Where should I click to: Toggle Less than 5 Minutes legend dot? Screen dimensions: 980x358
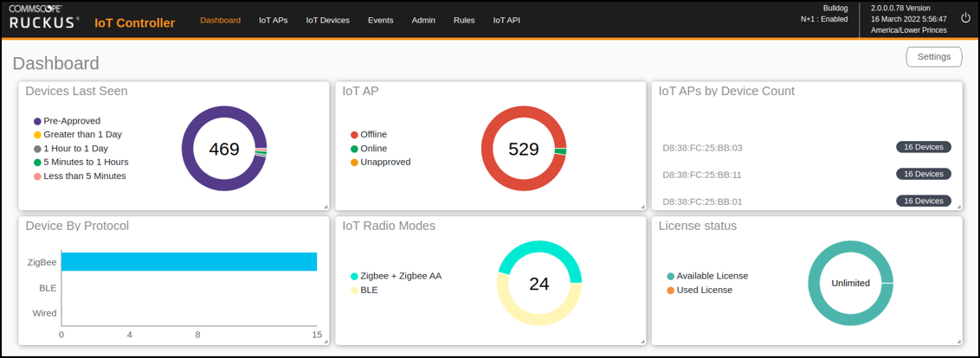(x=37, y=176)
